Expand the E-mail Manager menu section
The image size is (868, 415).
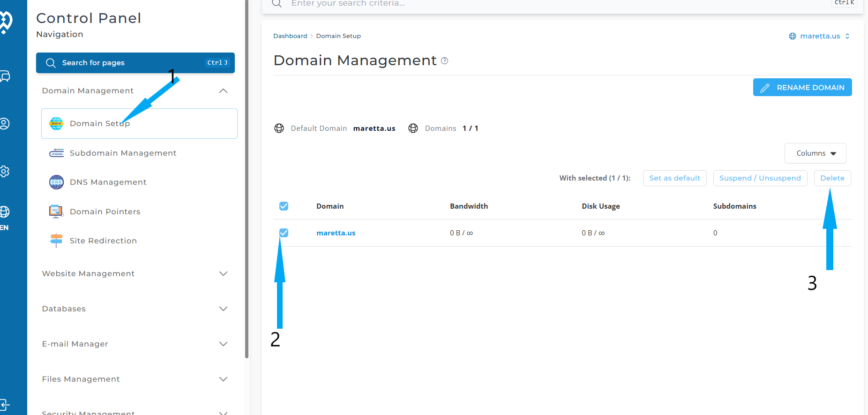tap(223, 344)
